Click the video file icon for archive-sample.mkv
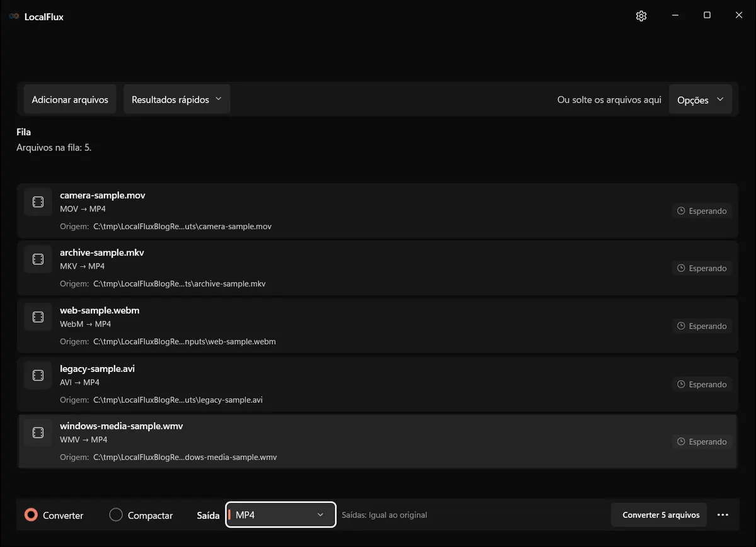 point(38,259)
